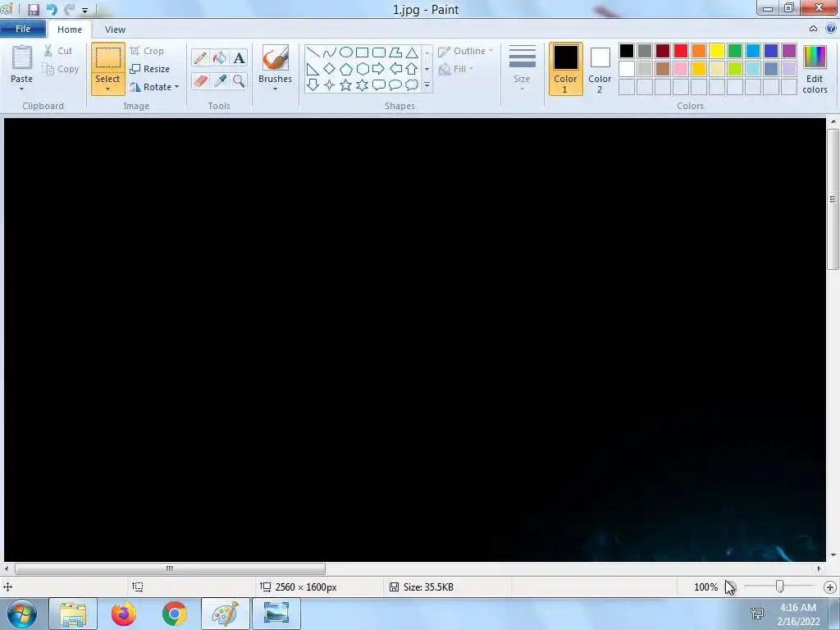Viewport: 840px width, 630px height.
Task: Open the Customize Quick Access Toolbar arrow
Action: 84,10
